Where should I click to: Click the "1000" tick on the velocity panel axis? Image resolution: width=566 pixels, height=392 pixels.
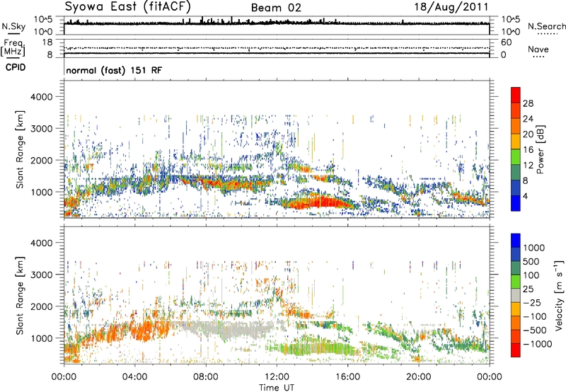[x=41, y=338]
